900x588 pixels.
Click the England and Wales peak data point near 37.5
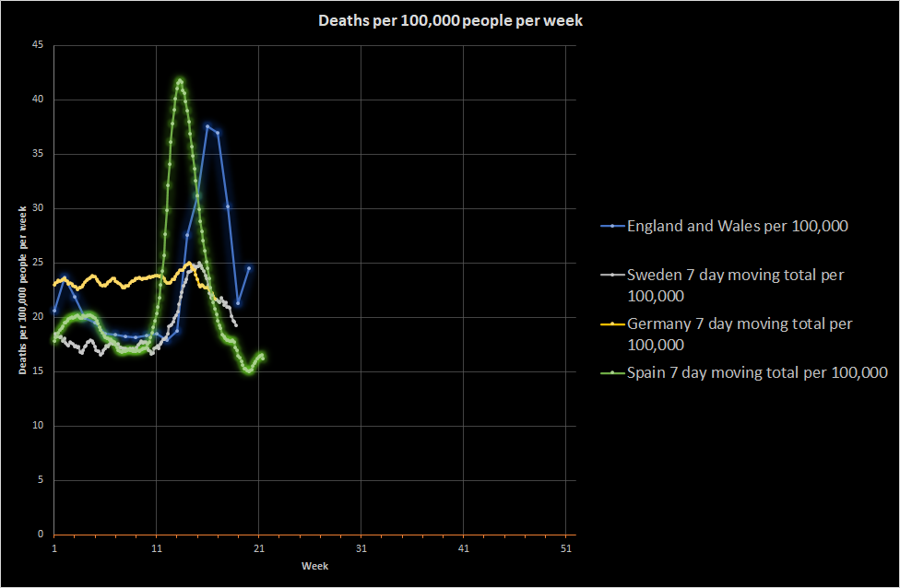tap(207, 127)
